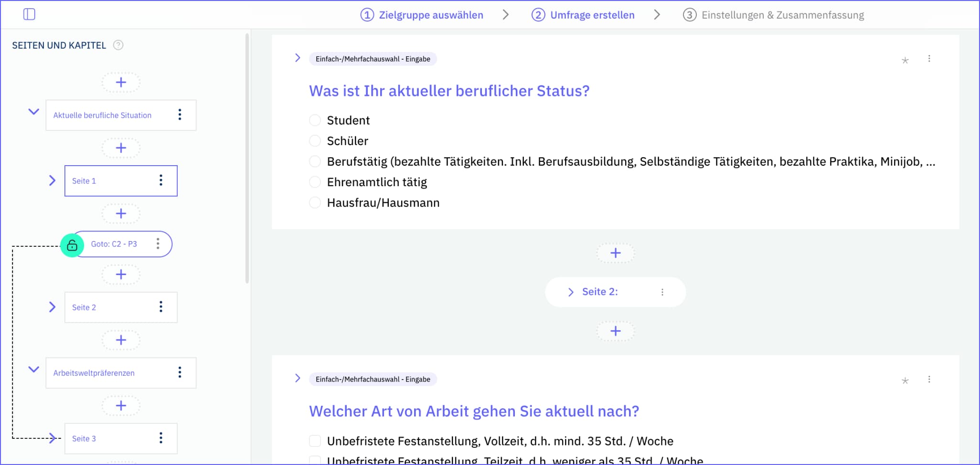Viewport: 980px width, 465px height.
Task: Open options menu of Art von Arbeit question
Action: click(x=929, y=379)
